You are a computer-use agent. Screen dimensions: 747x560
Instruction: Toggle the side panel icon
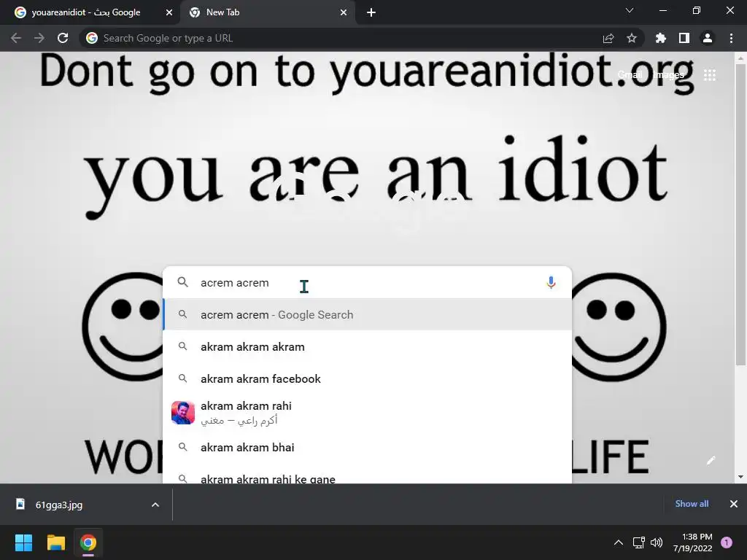coord(684,38)
